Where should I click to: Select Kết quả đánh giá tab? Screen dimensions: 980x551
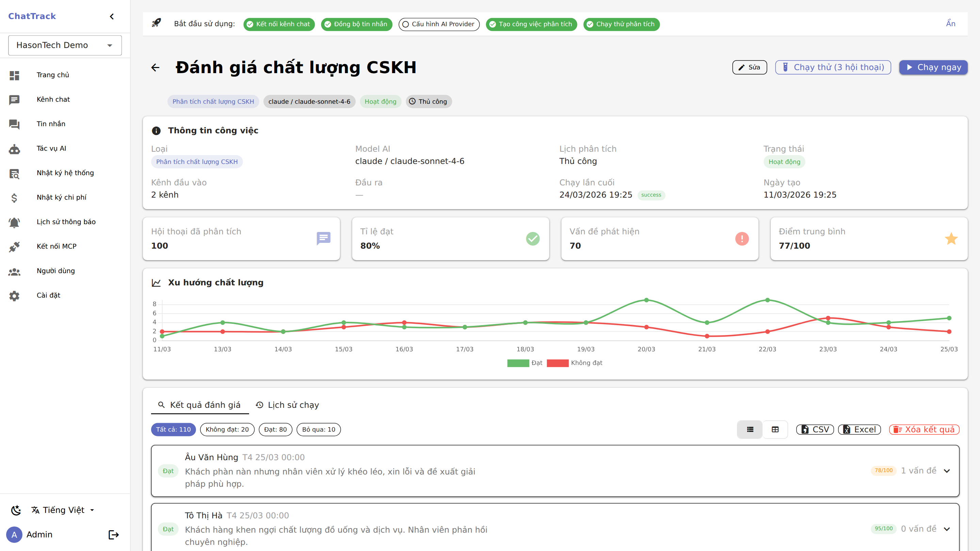click(x=200, y=405)
